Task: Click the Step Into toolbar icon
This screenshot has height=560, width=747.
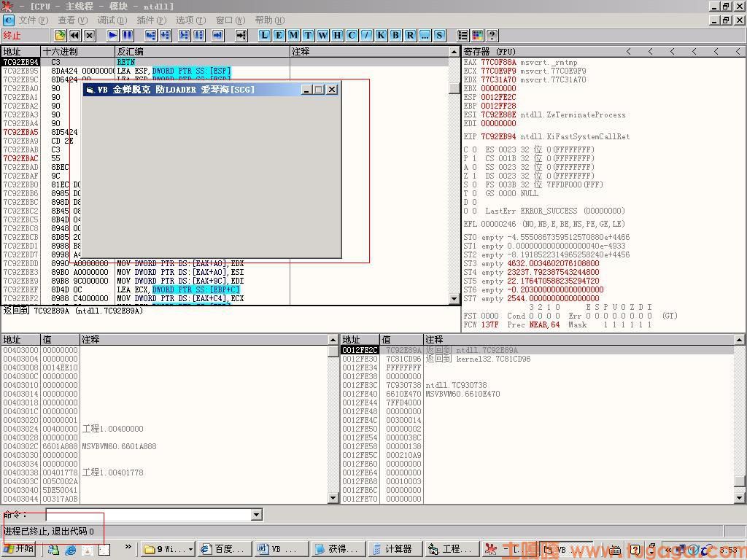Action: [150, 35]
